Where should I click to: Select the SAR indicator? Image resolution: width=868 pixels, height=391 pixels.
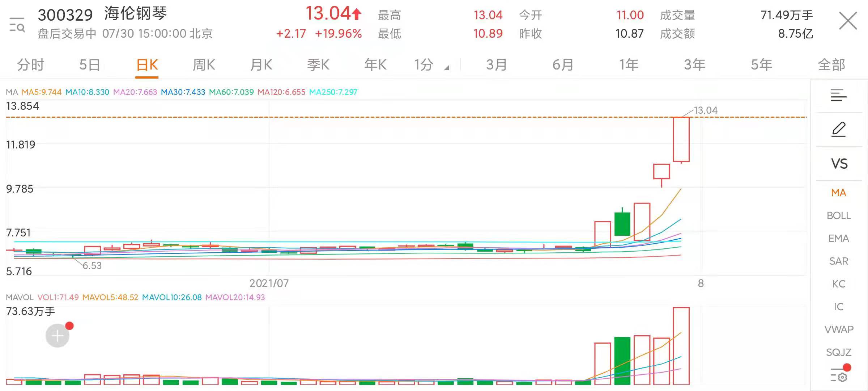click(839, 261)
